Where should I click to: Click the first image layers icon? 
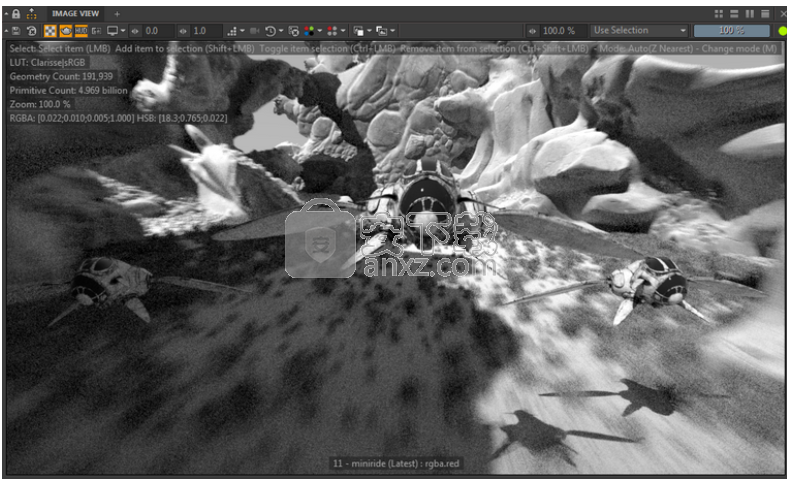(x=358, y=31)
